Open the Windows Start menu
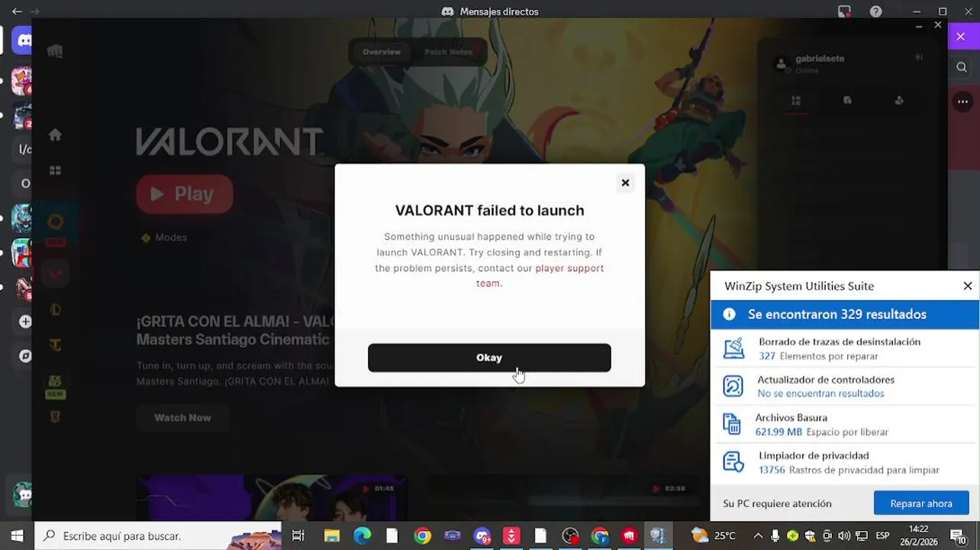Viewport: 980px width, 550px height. point(17,535)
